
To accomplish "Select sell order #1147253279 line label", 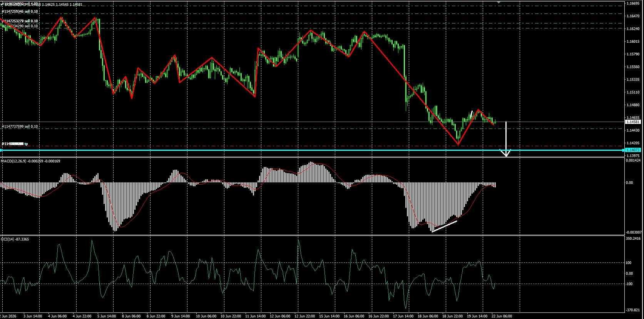I will point(20,21).
